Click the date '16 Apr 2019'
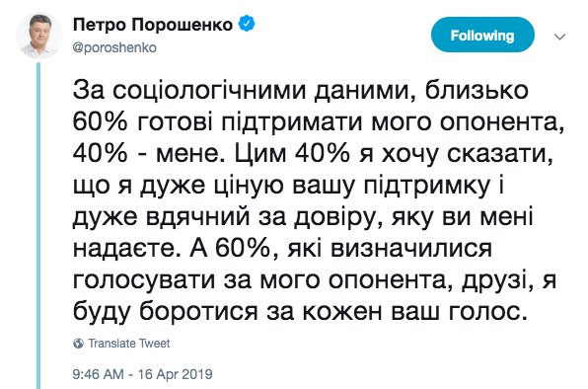The height and width of the screenshot is (389, 588). click(x=176, y=374)
